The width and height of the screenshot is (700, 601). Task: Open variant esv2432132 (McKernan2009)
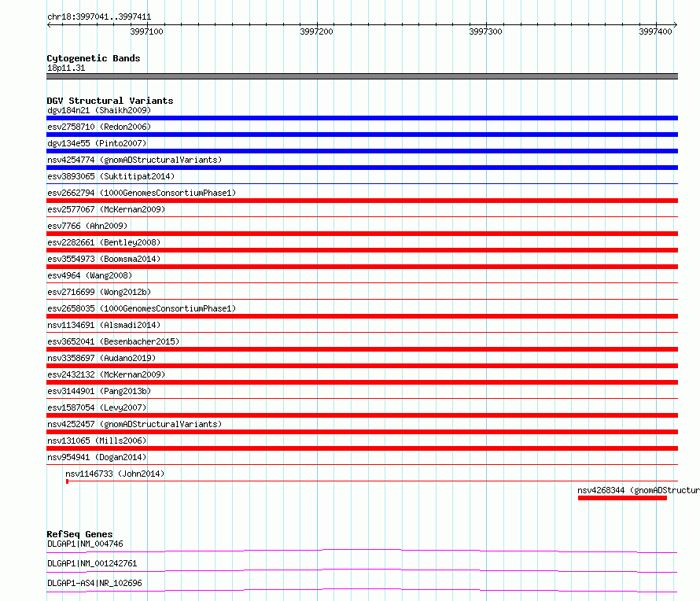point(106,374)
